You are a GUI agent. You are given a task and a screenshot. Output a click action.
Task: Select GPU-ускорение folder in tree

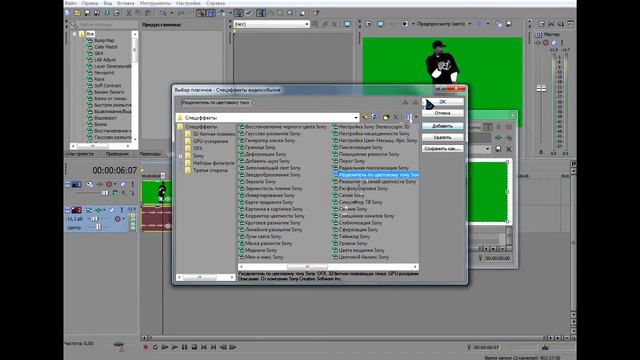(210, 141)
